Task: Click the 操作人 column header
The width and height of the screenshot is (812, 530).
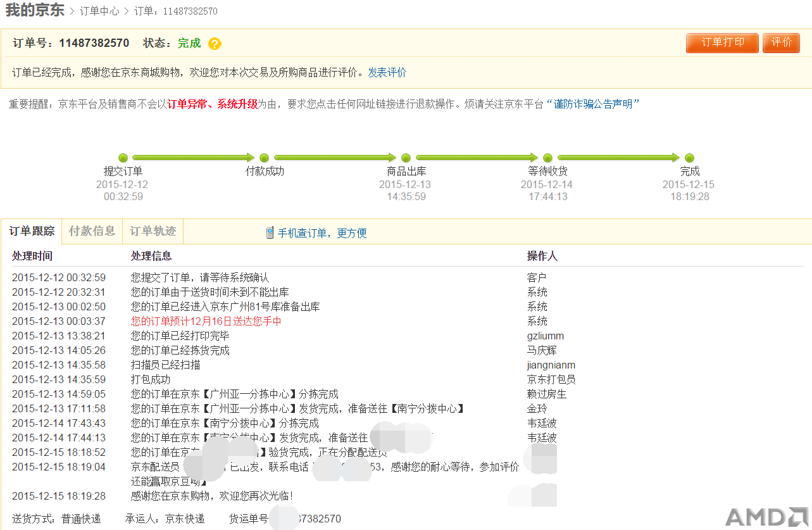Action: coord(542,256)
